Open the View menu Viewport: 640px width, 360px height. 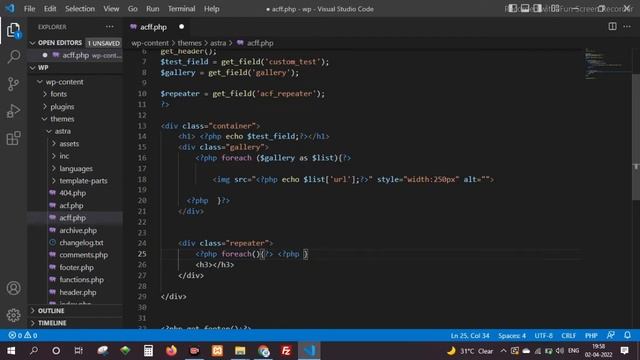111,9
